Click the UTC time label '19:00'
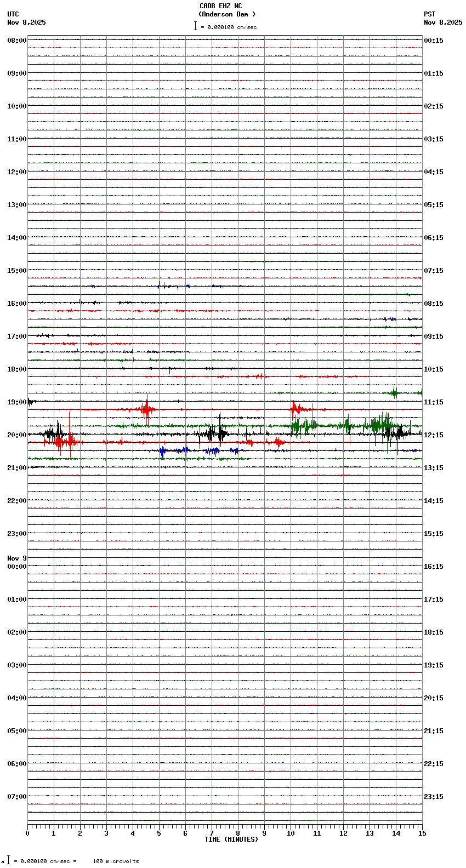Viewport: 466px width, 868px height. tap(16, 402)
